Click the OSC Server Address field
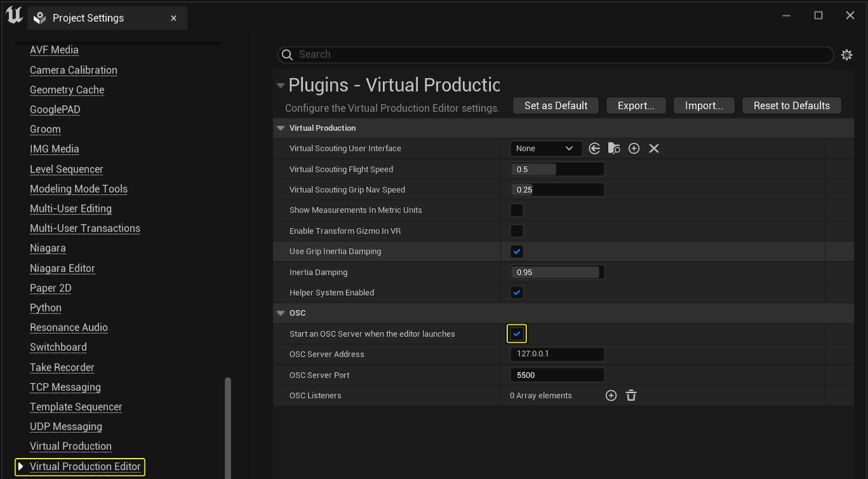Image resolution: width=868 pixels, height=479 pixels. pos(557,354)
